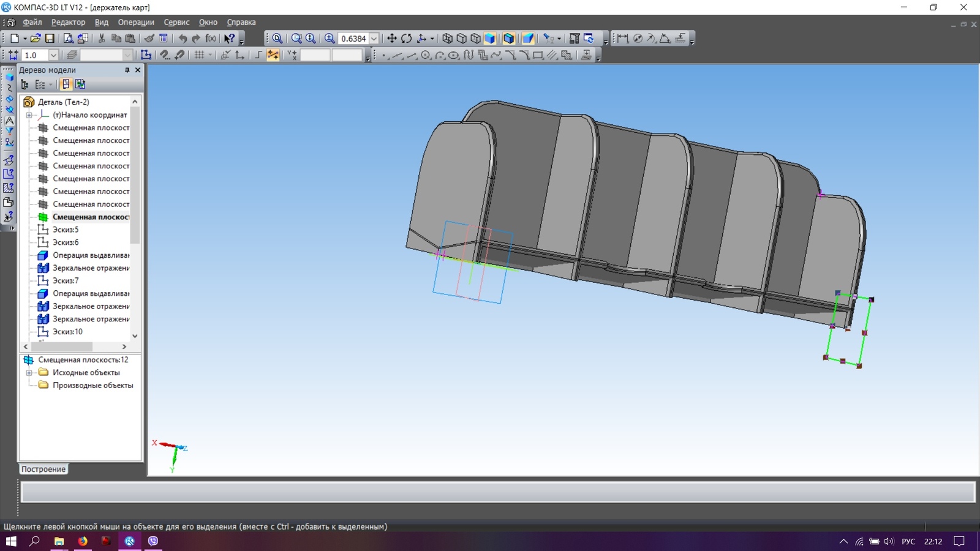980x551 pixels.
Task: Pin the Дерево модели panel
Action: (127, 70)
